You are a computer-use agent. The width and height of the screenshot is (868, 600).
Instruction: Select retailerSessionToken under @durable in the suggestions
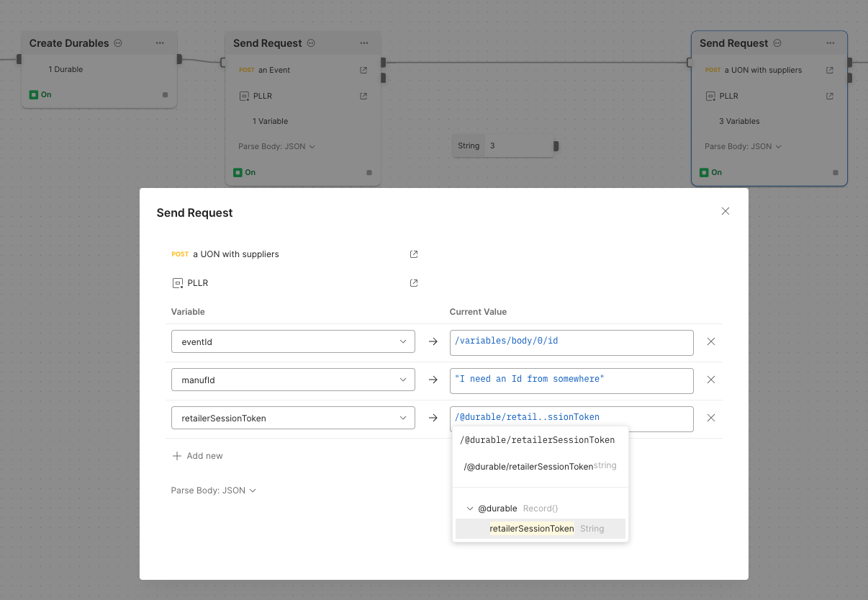coord(531,528)
